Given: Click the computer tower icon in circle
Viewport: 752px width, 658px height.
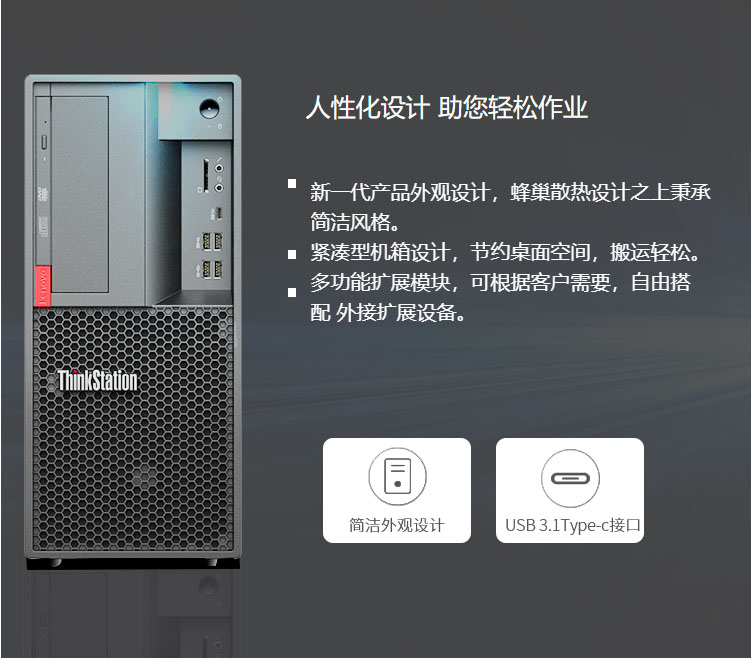Looking at the screenshot, I should pos(397,476).
